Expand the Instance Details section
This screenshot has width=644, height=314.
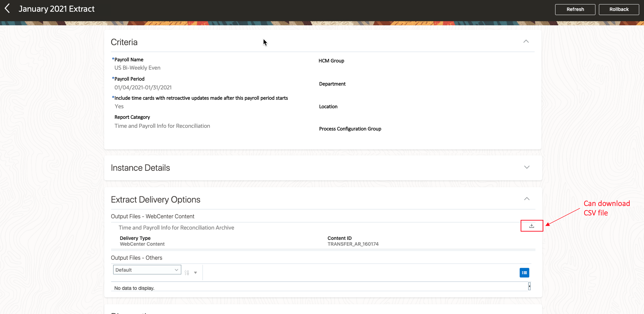click(527, 167)
